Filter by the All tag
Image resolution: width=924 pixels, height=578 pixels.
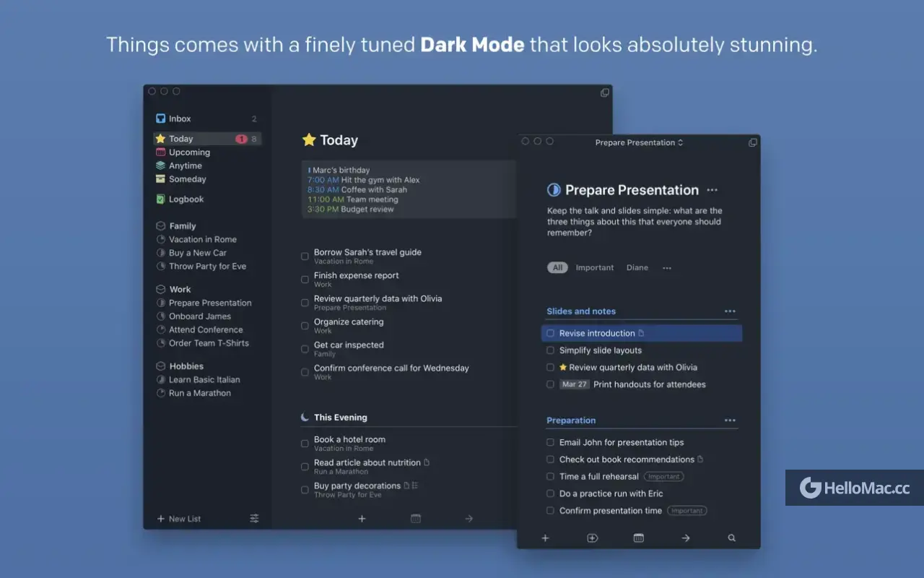tap(557, 268)
